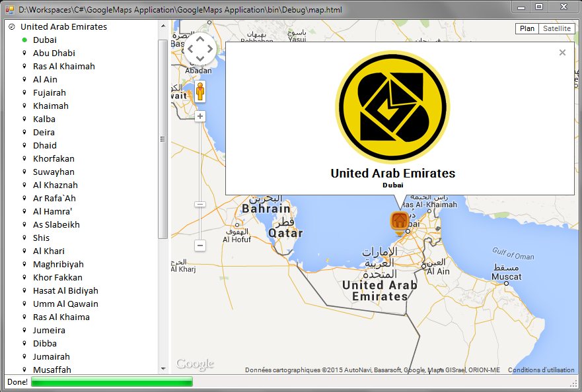The height and width of the screenshot is (392, 582).
Task: Click the pin icon beside Ras Al Khaimah
Action: 24,67
